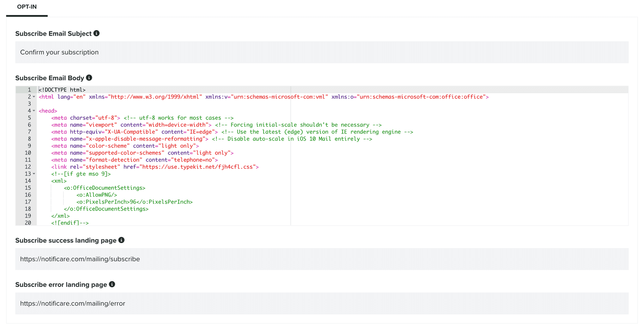Click info icon beside Subscribe success landing page
644x329 pixels.
[x=122, y=240]
